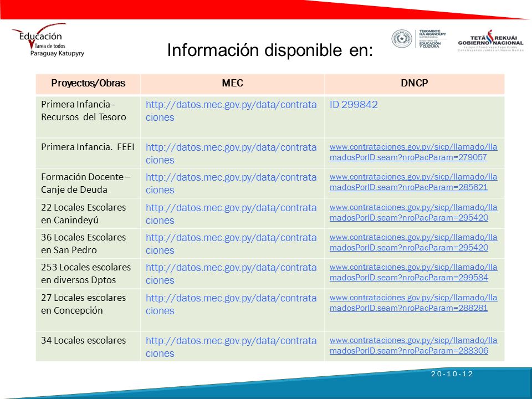Open DNCP link in the San Pedro row
Image resolution: width=532 pixels, height=399 pixels.
413,242
